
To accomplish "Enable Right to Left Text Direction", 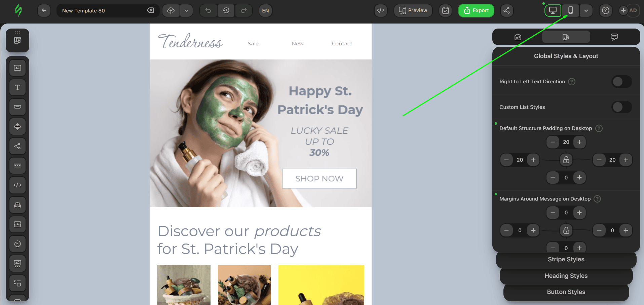I will tap(621, 82).
